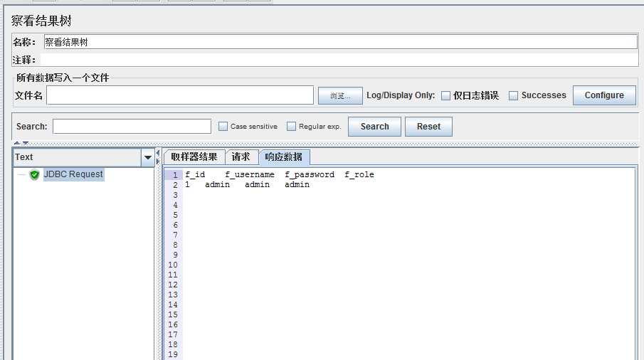Collapse the search panel using the up arrow
The height and width of the screenshot is (360, 644).
17,143
